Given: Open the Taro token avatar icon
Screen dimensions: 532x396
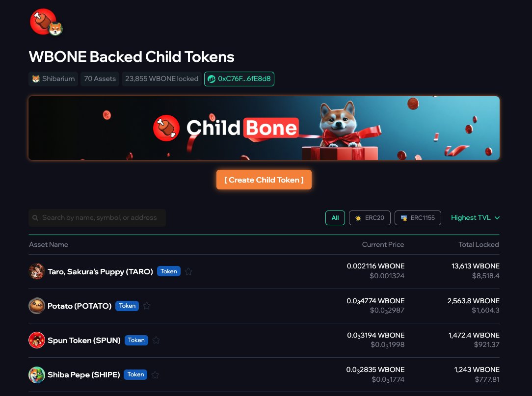Looking at the screenshot, I should [37, 271].
